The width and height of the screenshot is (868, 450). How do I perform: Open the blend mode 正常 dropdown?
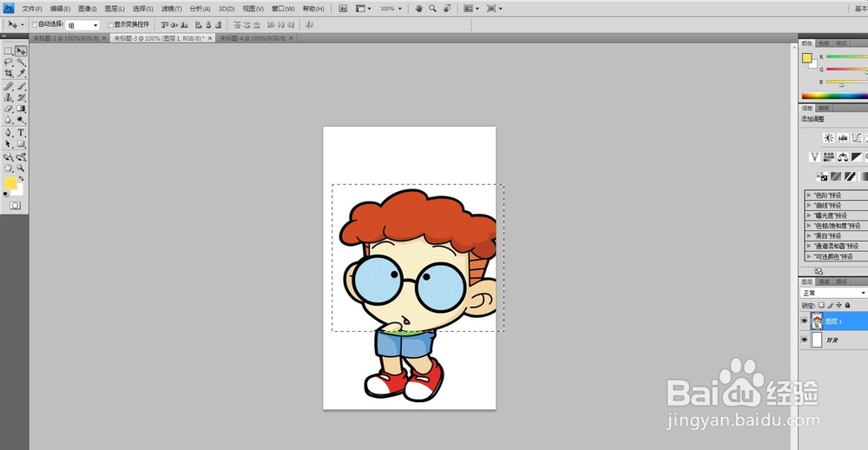pos(834,293)
